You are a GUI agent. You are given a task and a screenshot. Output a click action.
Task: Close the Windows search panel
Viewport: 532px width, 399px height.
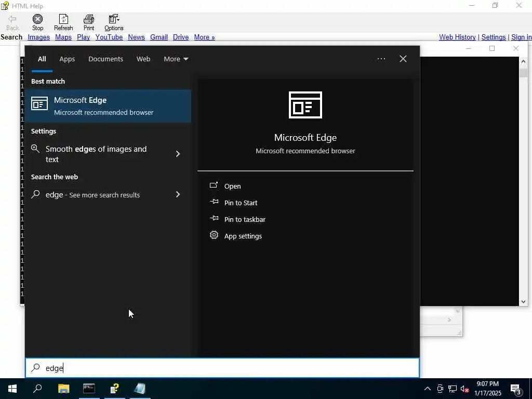pyautogui.click(x=403, y=59)
